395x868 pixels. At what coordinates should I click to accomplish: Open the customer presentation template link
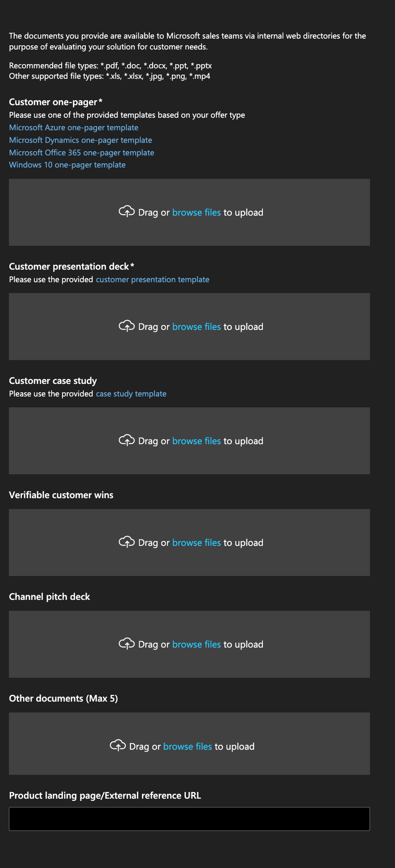click(x=152, y=280)
